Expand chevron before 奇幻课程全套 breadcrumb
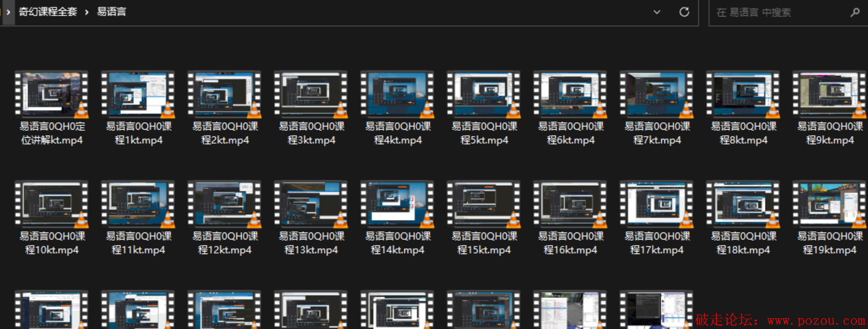 [8, 12]
